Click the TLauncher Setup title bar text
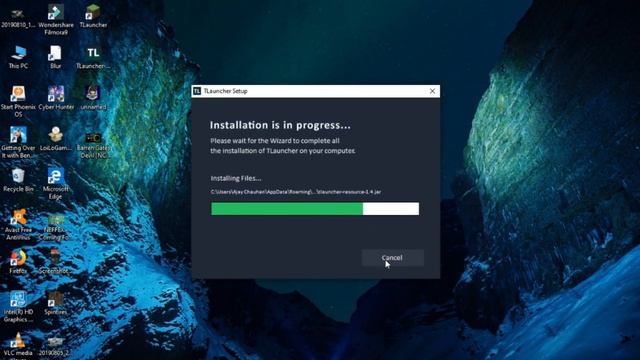The width and height of the screenshot is (640, 360). 225,91
